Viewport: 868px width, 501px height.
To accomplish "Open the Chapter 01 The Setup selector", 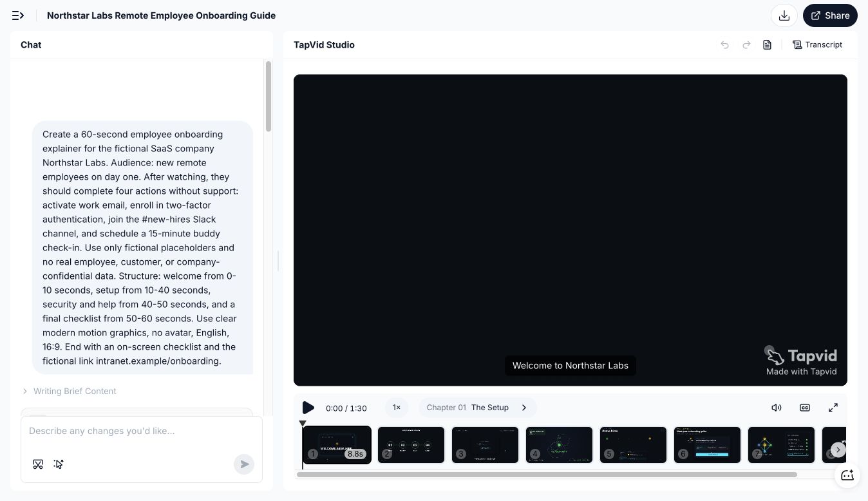I will [477, 408].
